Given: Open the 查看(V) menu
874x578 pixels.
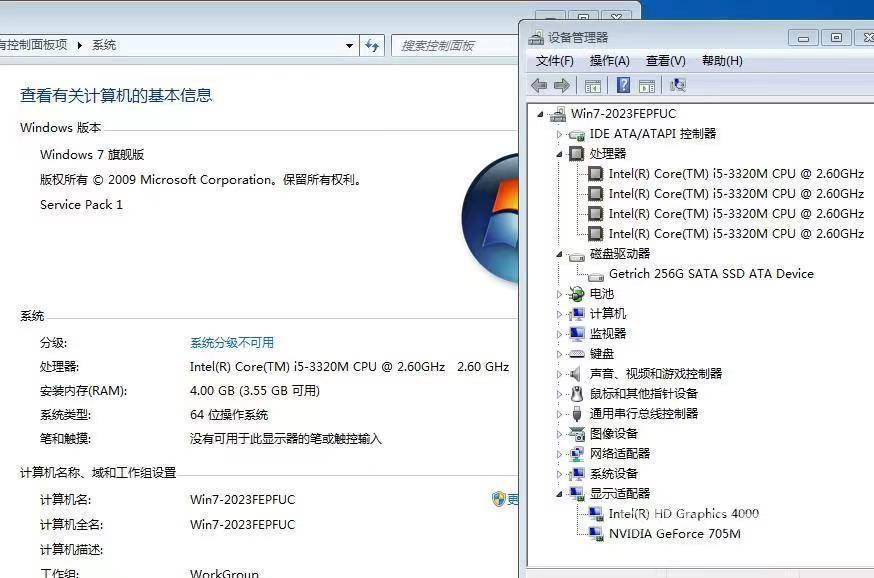Looking at the screenshot, I should (666, 61).
